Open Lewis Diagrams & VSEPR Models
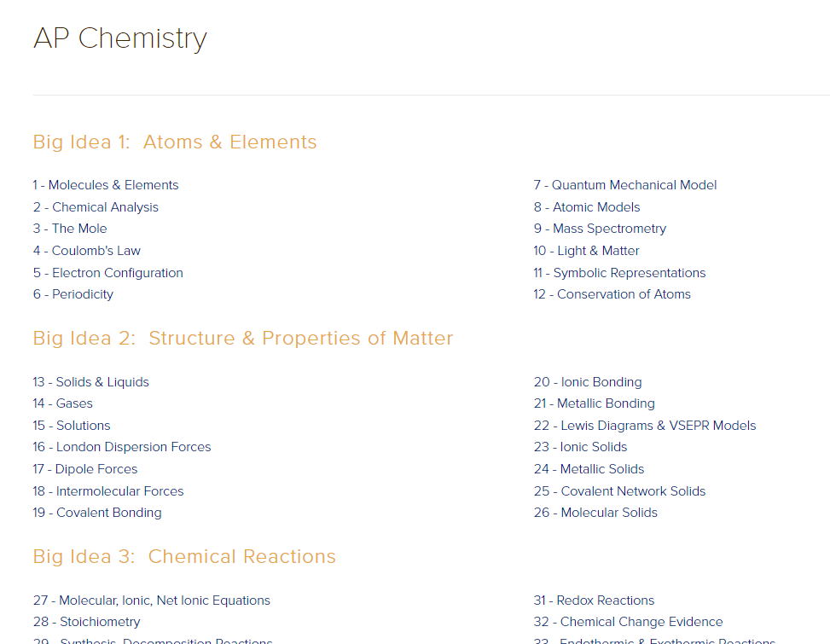 [x=645, y=426]
